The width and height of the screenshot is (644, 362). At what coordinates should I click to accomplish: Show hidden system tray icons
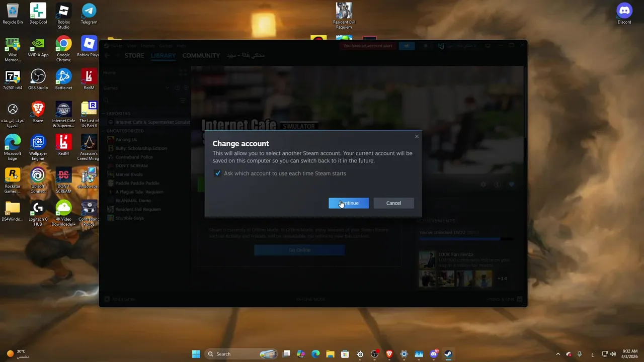pyautogui.click(x=557, y=354)
